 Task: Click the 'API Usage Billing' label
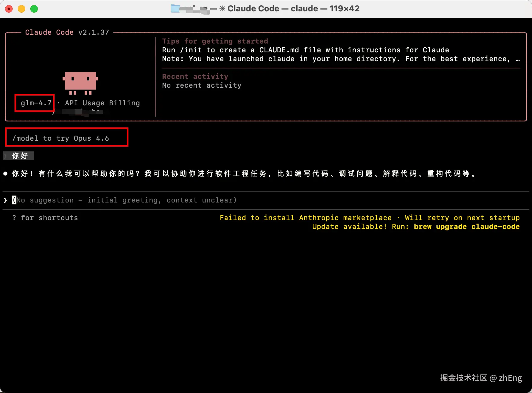102,103
